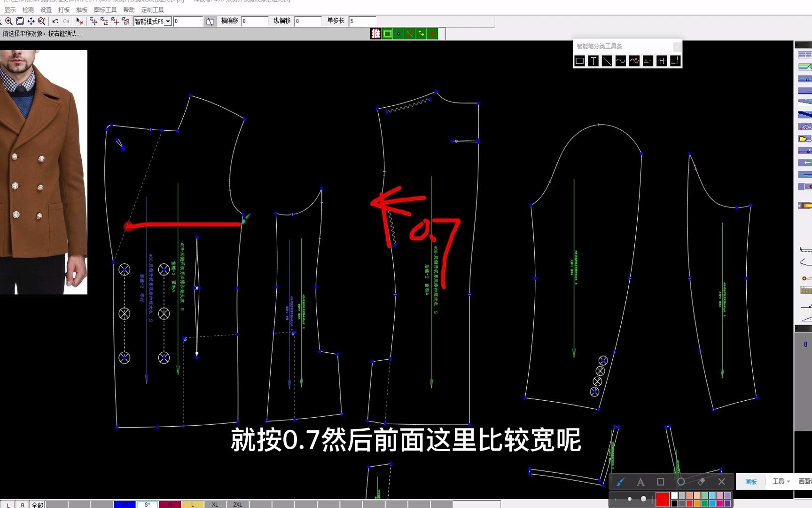Click the 纵偏移 value field

click(308, 21)
